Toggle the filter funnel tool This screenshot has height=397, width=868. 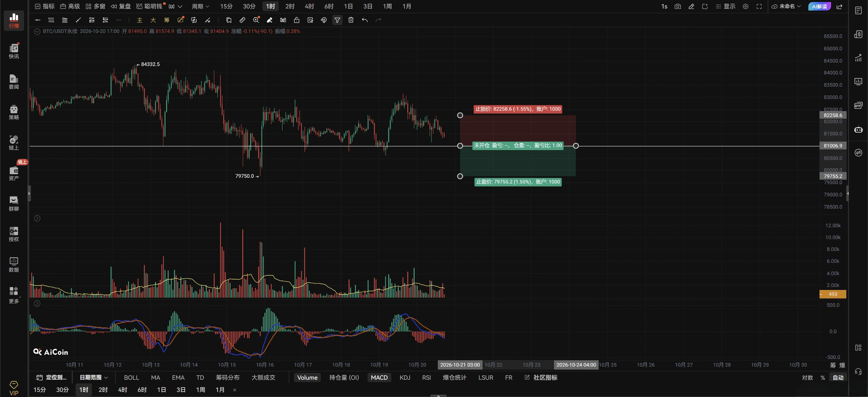tap(337, 20)
